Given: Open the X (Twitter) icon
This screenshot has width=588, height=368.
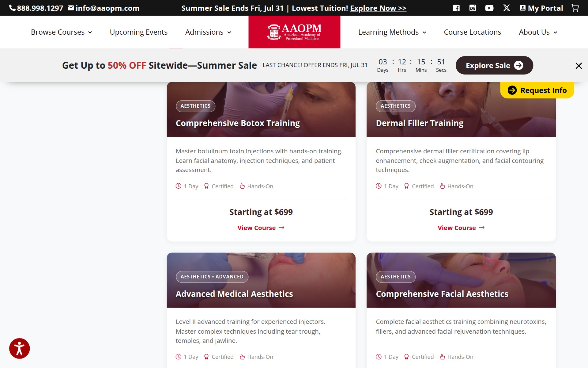Looking at the screenshot, I should click(x=507, y=8).
